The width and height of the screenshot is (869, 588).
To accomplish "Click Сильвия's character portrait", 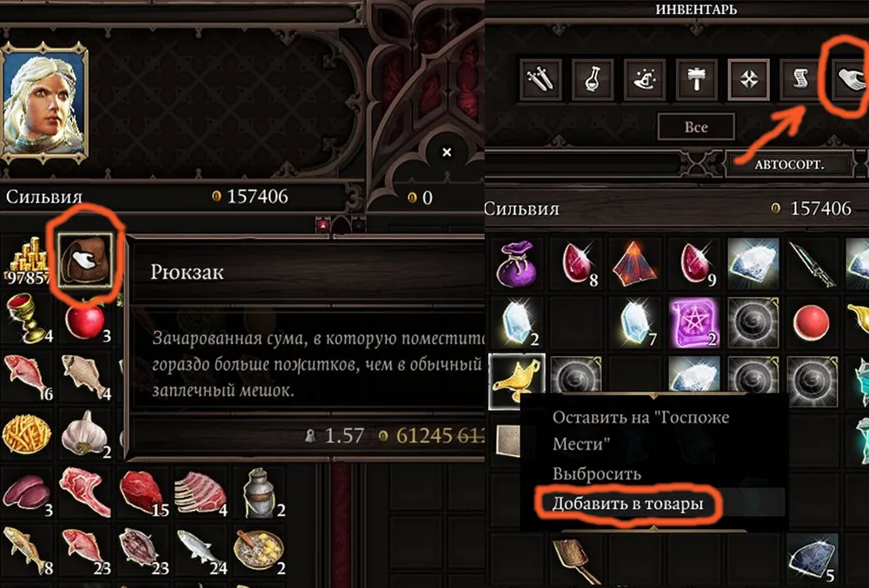I will coord(44,103).
